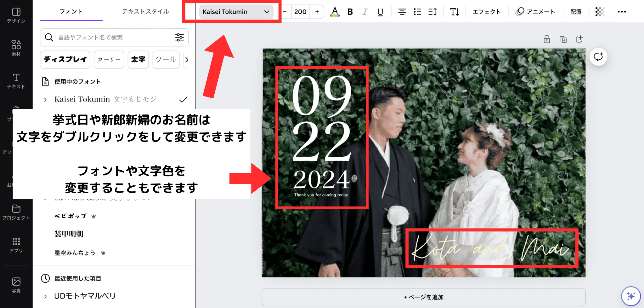Open the エフェクト options
This screenshot has width=644, height=308.
pos(487,12)
